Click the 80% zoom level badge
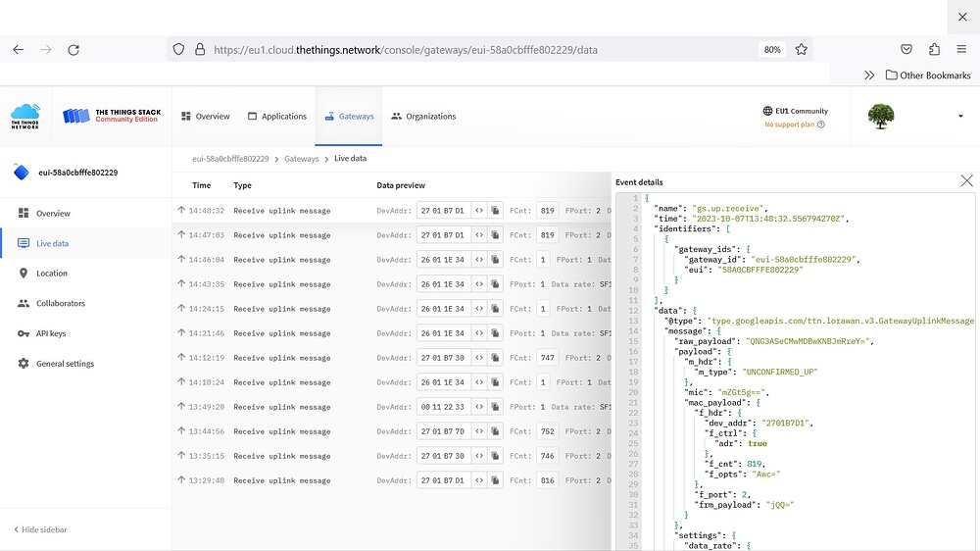980x551 pixels. pyautogui.click(x=772, y=49)
